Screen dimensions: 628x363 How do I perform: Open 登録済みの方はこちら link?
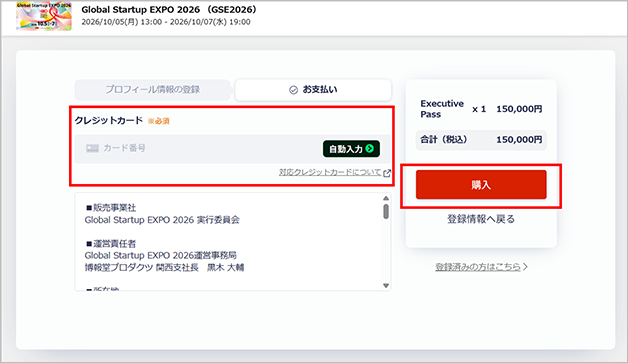coord(478,267)
